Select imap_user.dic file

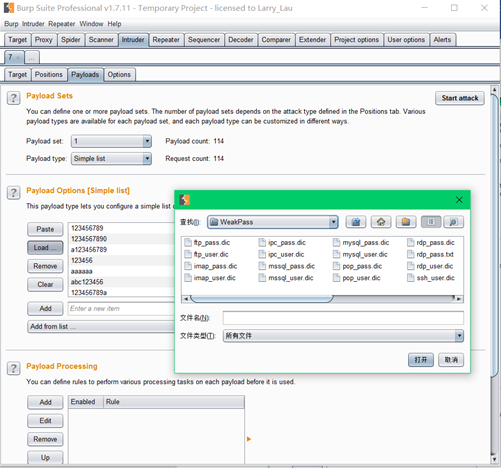click(210, 278)
